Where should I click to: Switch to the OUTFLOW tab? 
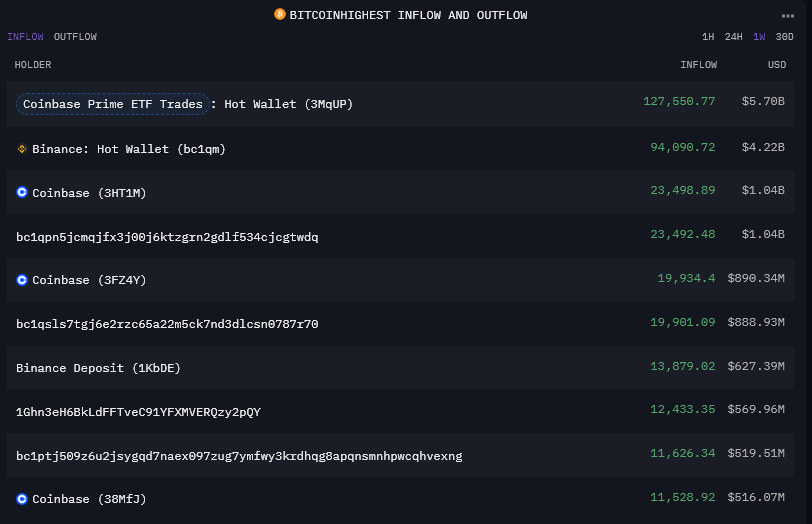click(x=75, y=37)
